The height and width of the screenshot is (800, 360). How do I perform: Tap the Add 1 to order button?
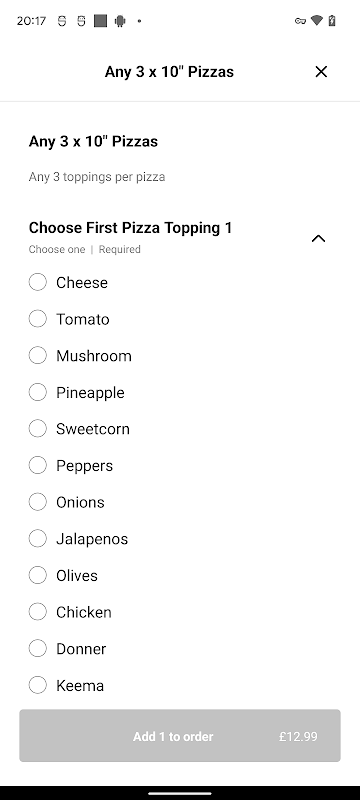click(180, 736)
